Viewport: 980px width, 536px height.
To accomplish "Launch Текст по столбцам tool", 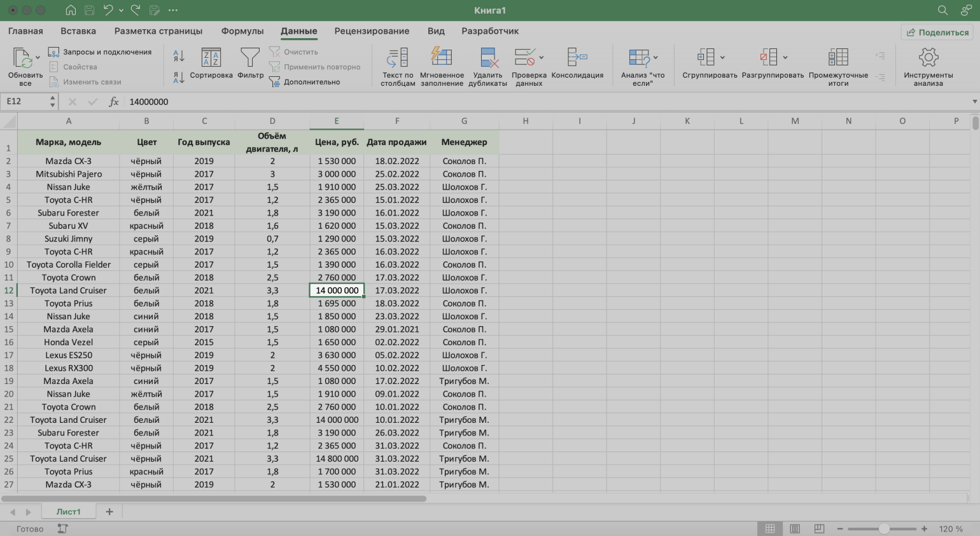I will coord(398,65).
